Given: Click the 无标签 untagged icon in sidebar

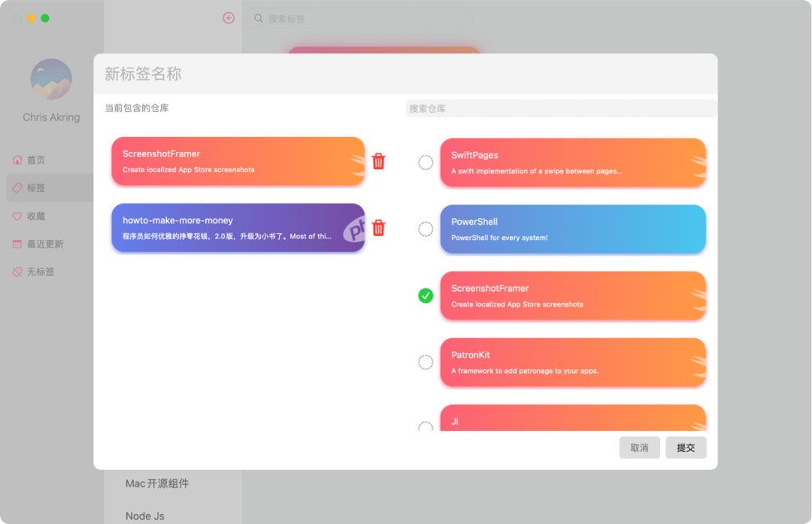Looking at the screenshot, I should pos(17,271).
